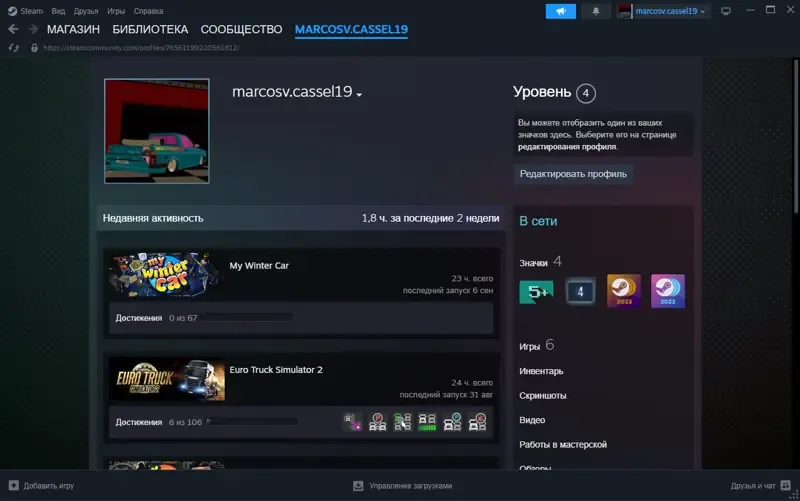Click My Winter Car achievements progress bar
Image resolution: width=800 pixels, height=501 pixels.
(248, 318)
